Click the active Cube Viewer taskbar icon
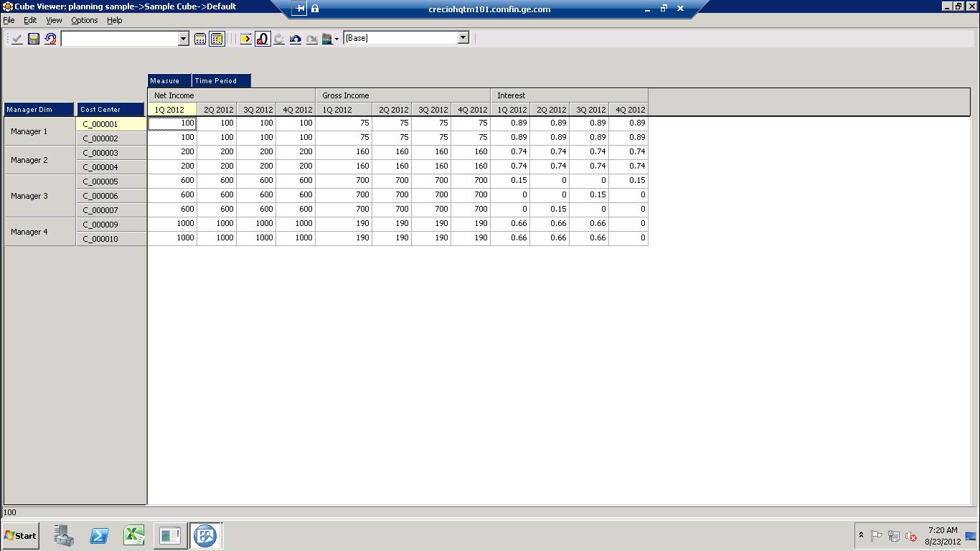 tap(205, 536)
